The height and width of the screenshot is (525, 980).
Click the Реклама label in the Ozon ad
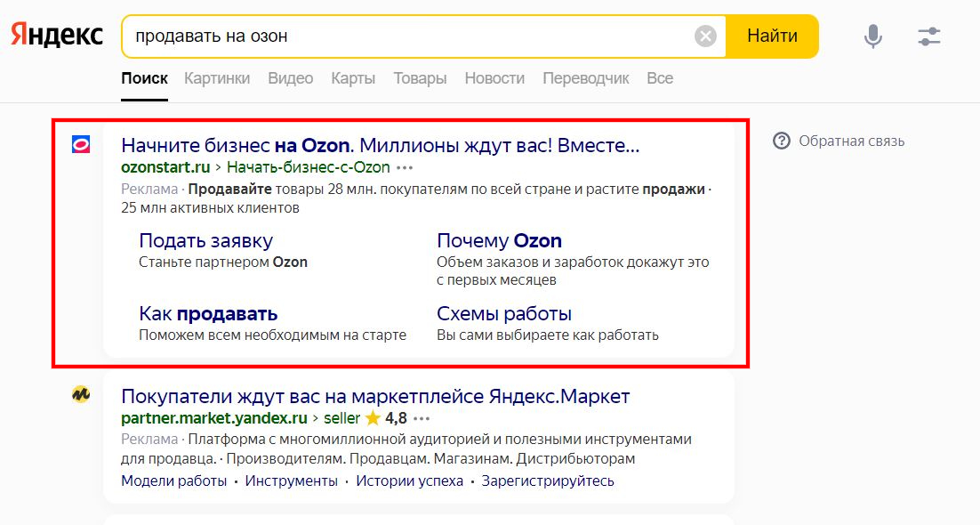149,189
